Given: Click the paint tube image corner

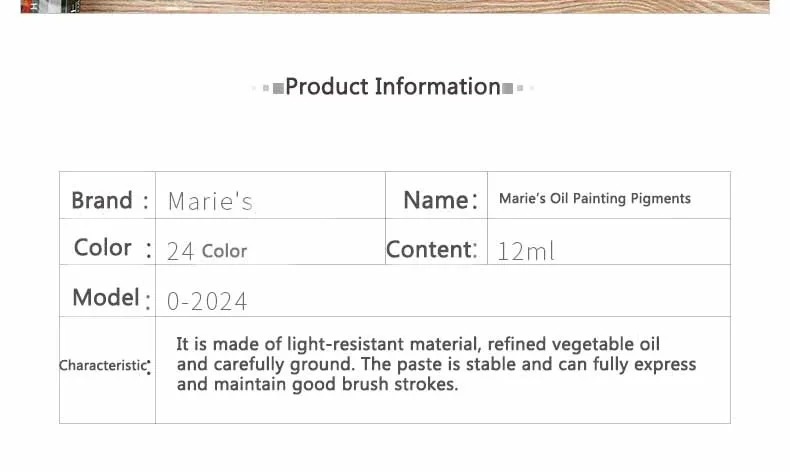Looking at the screenshot, I should coord(50,6).
